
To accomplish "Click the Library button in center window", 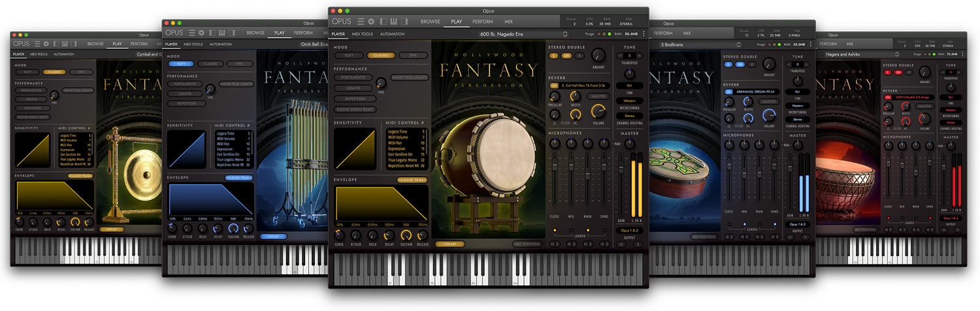I will [450, 244].
